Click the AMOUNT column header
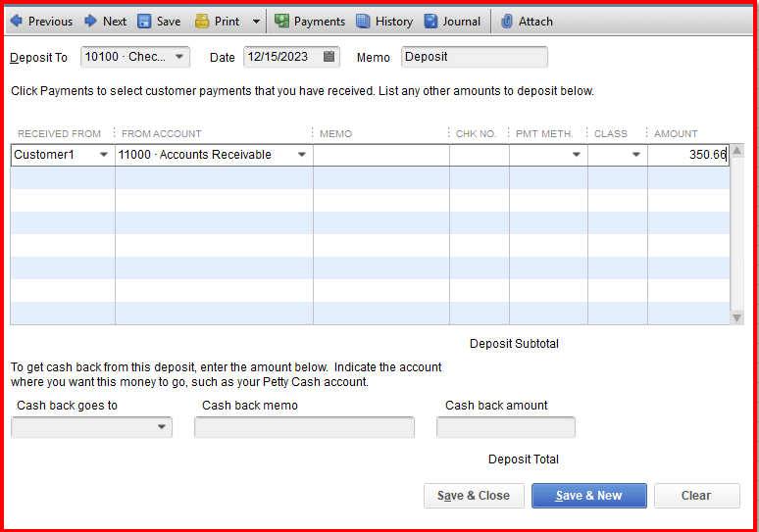Viewport: 759px width, 532px height. click(676, 133)
